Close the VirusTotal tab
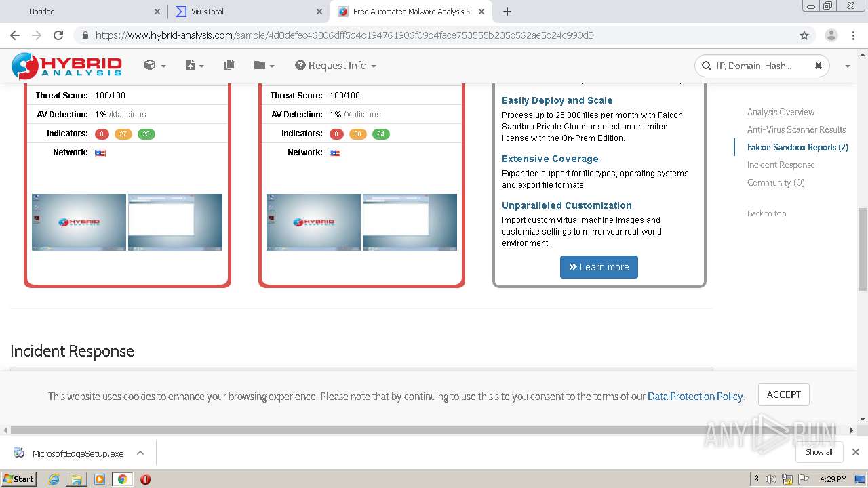Image resolution: width=868 pixels, height=488 pixels. [x=319, y=12]
